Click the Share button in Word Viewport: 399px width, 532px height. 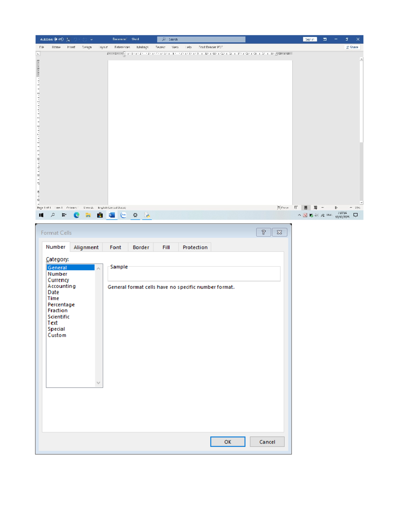click(352, 47)
